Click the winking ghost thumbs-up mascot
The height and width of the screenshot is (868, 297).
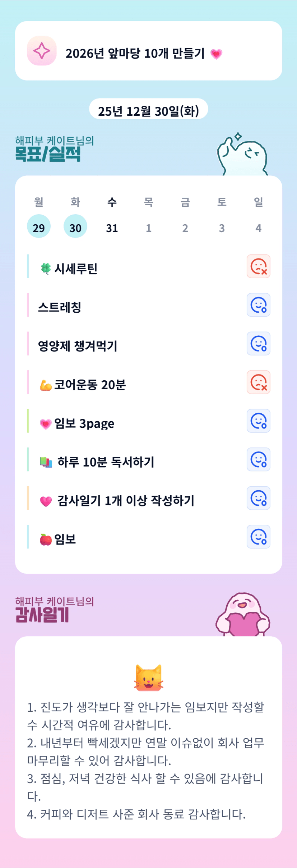point(242,155)
